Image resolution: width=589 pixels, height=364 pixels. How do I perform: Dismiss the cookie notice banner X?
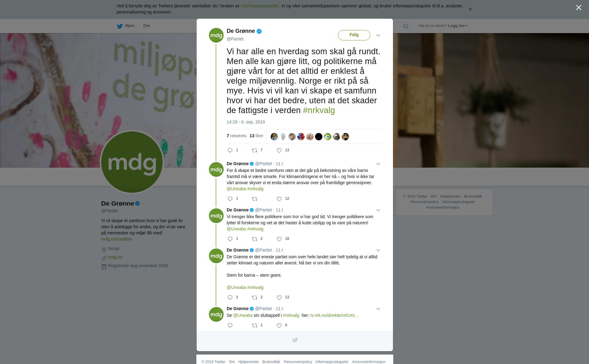(x=470, y=9)
